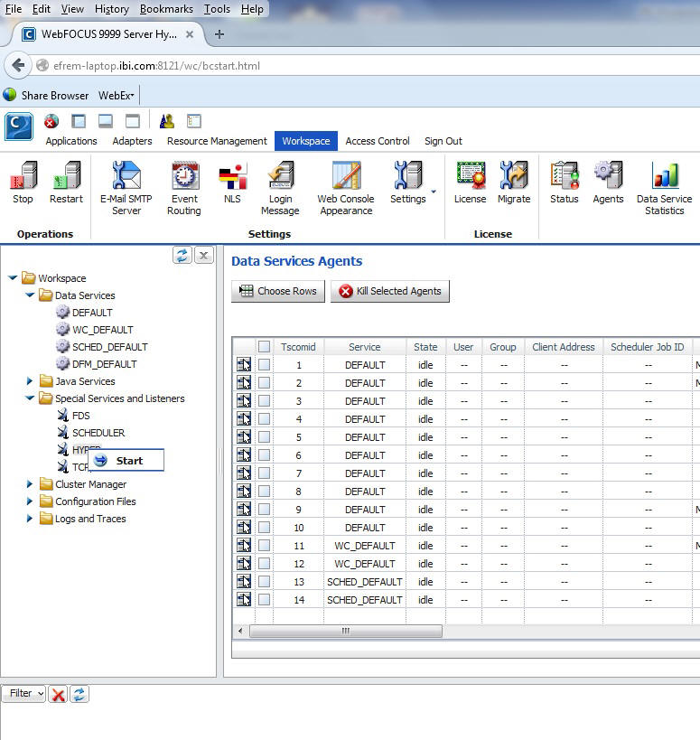This screenshot has height=740, width=700.
Task: Open E-Mail SMTP Server settings
Action: click(x=126, y=175)
